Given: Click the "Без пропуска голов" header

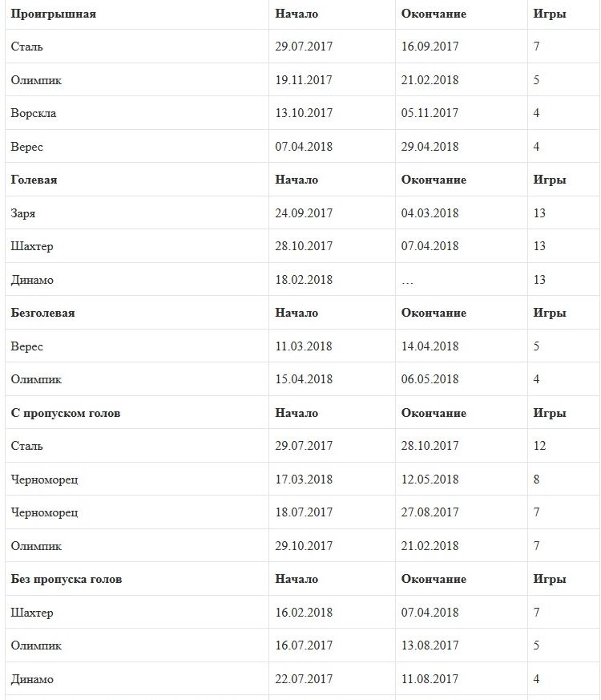Looking at the screenshot, I should point(67,579).
